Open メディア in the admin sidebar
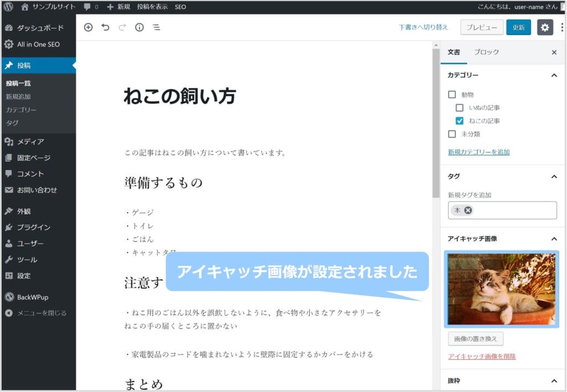This screenshot has width=567, height=392. (x=30, y=142)
